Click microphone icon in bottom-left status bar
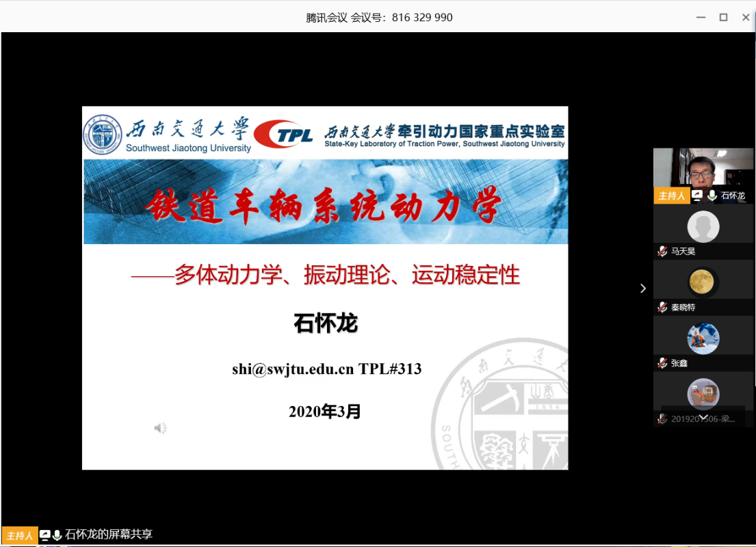Viewport: 756px width, 547px height. point(57,535)
